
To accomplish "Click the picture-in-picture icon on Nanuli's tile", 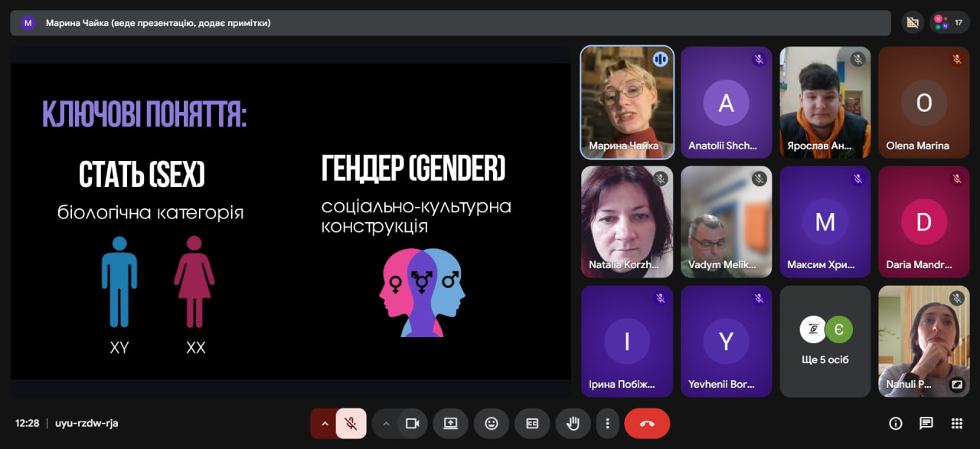I will [x=956, y=385].
